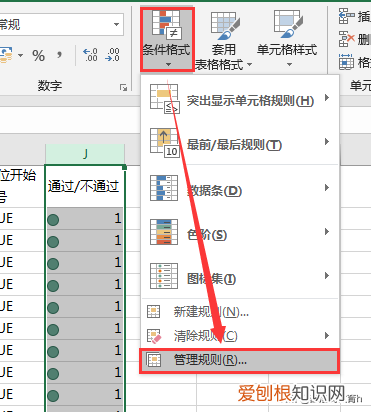The width and height of the screenshot is (371, 412).
Task: Expand 清除规则 submenu arrow
Action: pyautogui.click(x=327, y=336)
